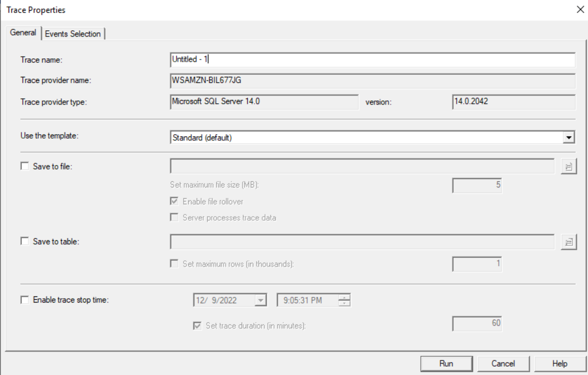
Task: Click the Cancel button
Action: (x=503, y=363)
